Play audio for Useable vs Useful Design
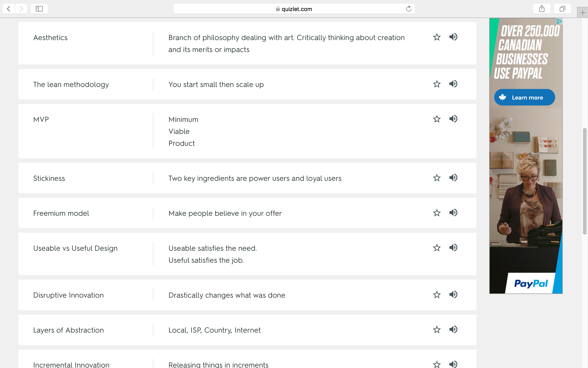 pos(453,248)
